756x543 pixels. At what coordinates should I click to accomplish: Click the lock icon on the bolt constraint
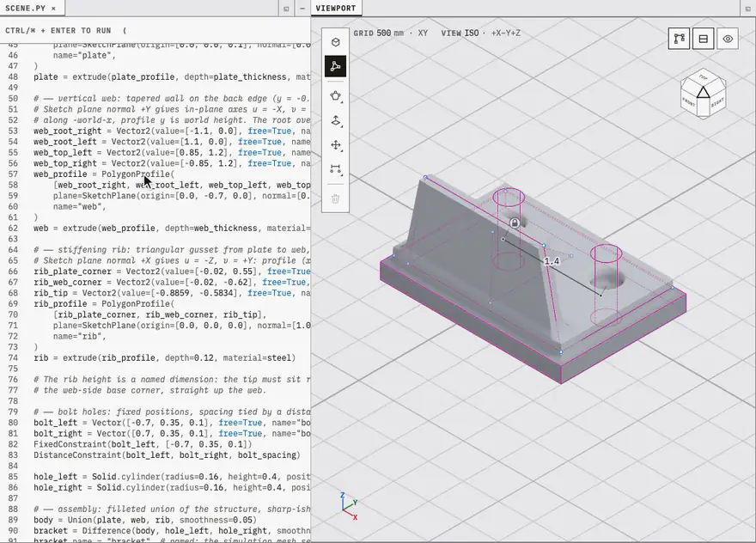click(515, 223)
